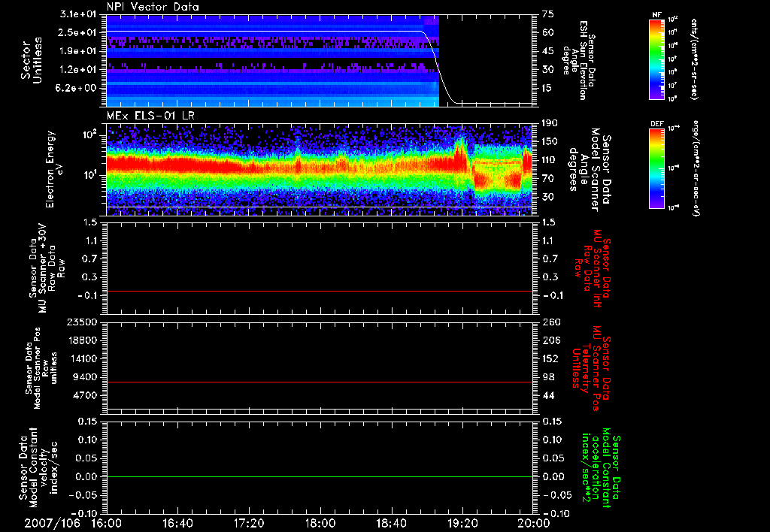This screenshot has width=770, height=532.
Task: Click the 14100 Scanner Pos tick value
Action: pos(82,358)
